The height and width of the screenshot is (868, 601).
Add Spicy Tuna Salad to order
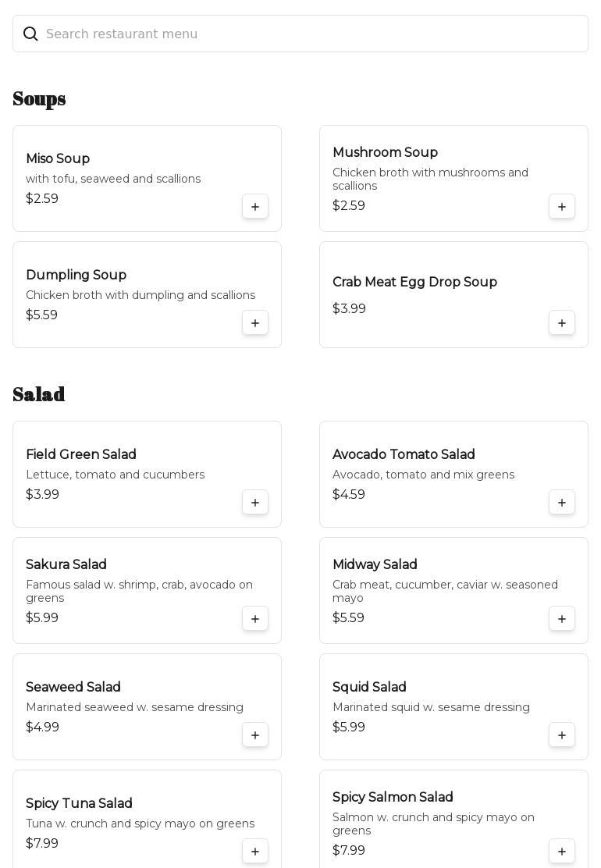pos(255,852)
